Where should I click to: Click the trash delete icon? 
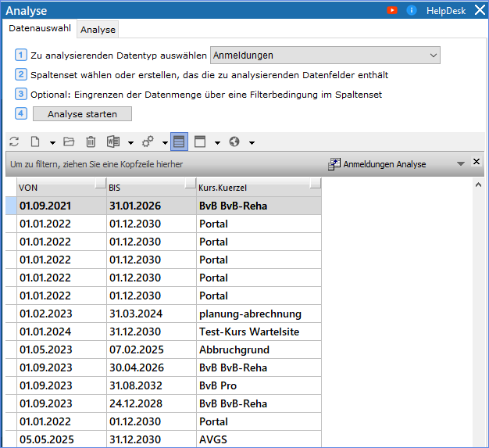coord(91,142)
